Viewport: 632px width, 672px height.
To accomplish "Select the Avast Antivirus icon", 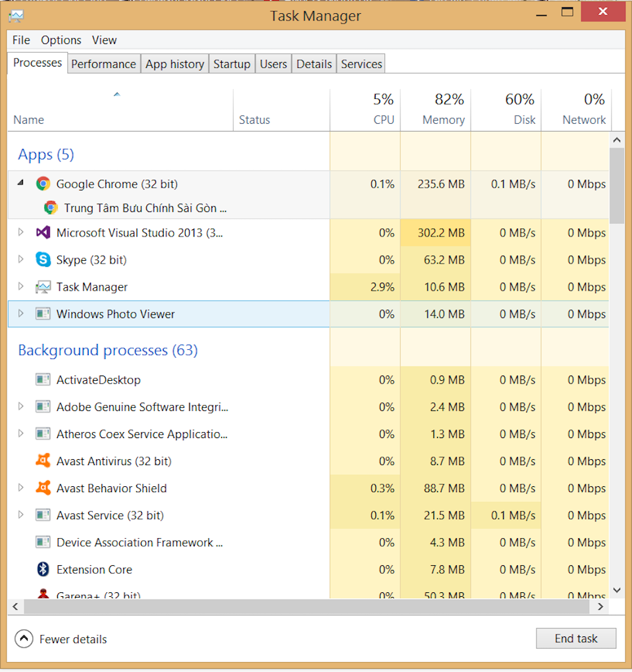I will (x=43, y=461).
